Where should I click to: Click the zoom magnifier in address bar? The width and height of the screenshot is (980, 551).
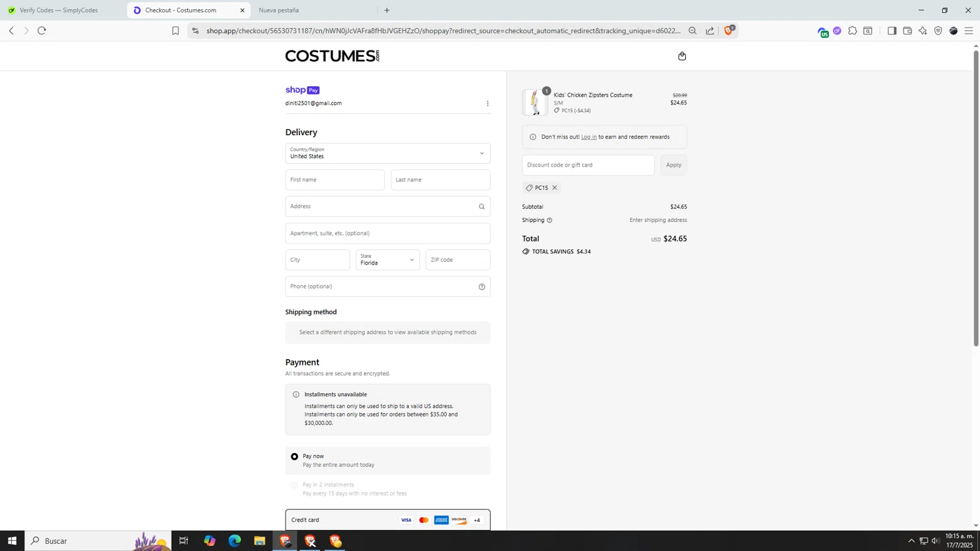693,31
